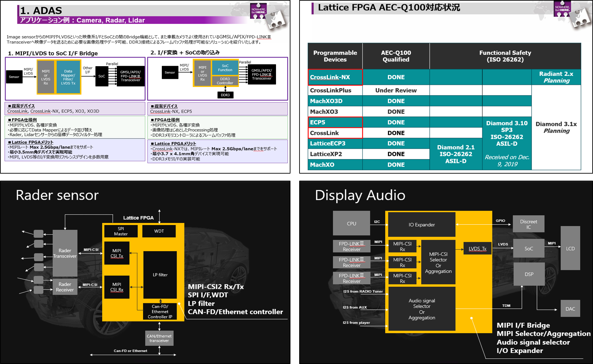This screenshot has width=593, height=364.
Task: Click the 'DAC' block
Action: coord(570,309)
